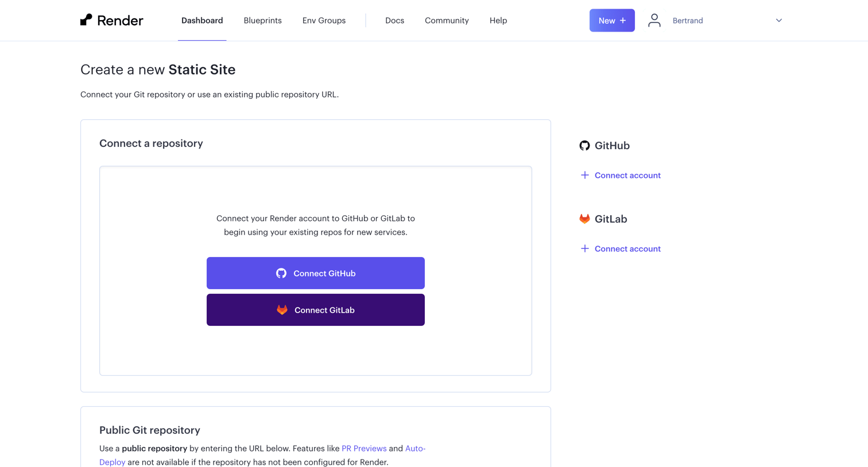Click the GitHub octocat icon in sidebar heading
This screenshot has height=467, width=868.
(584, 146)
